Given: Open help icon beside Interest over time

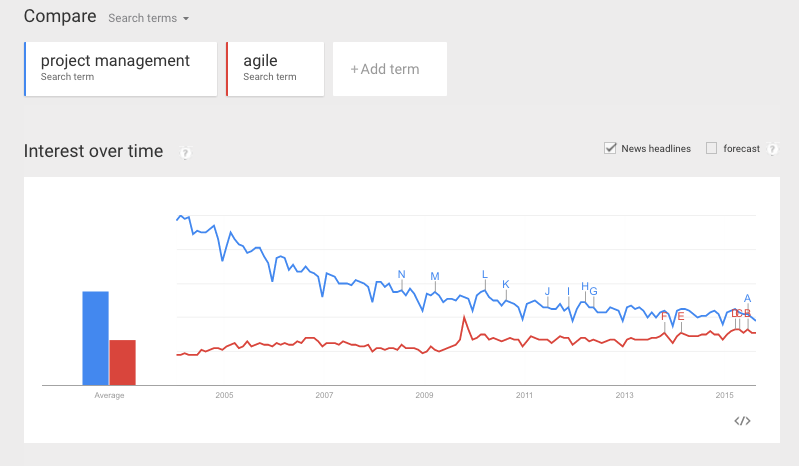Looking at the screenshot, I should (185, 152).
